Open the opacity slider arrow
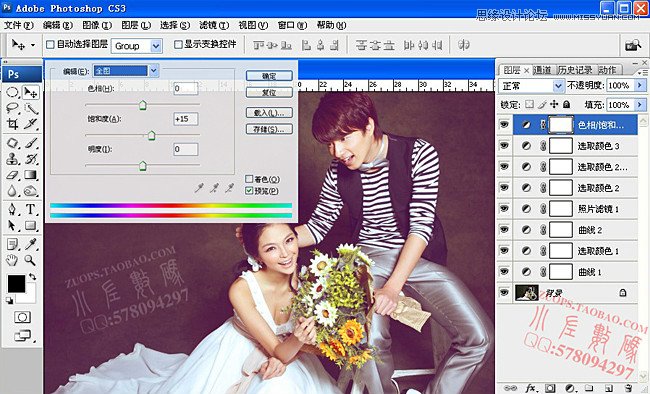The image size is (650, 394). click(640, 85)
